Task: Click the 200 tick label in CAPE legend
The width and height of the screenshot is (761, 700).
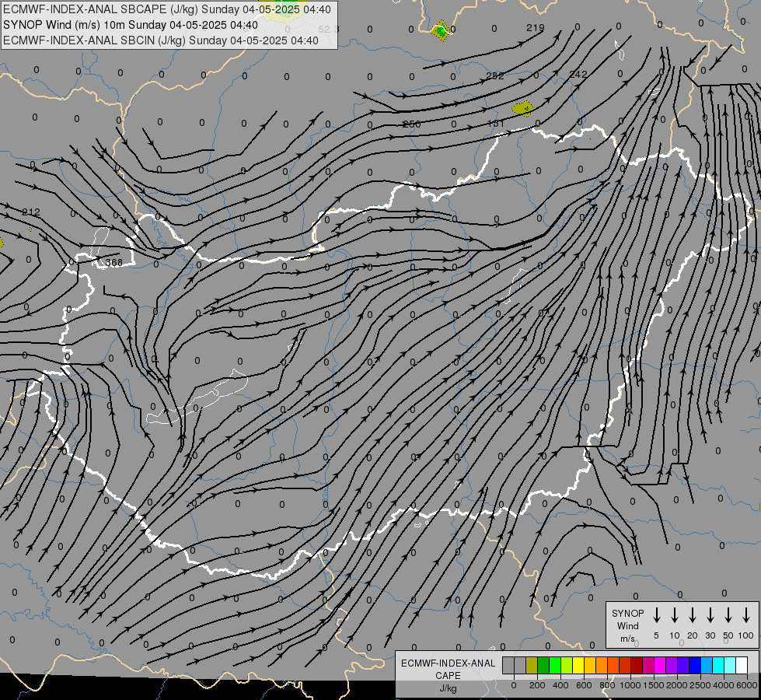Action: point(537,685)
